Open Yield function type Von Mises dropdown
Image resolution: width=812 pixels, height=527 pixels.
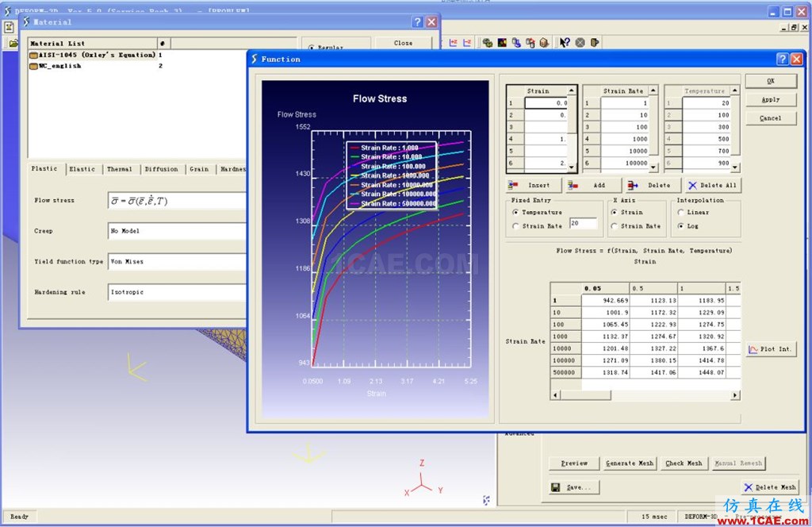[x=177, y=262]
